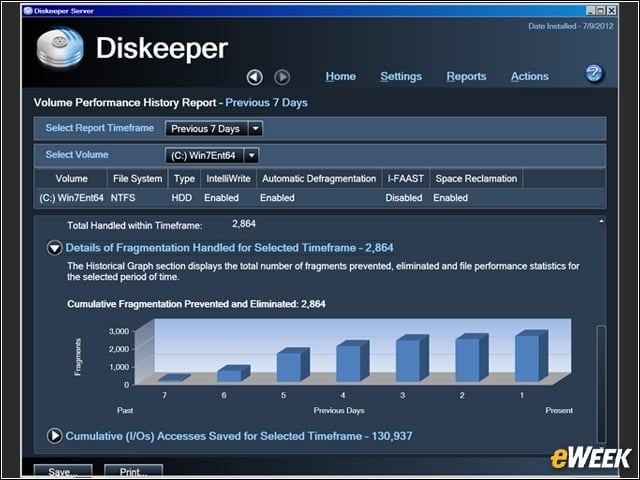Click Enabled value under Automatic Defragmentation
Viewport: 640px width, 480px height.
[277, 198]
